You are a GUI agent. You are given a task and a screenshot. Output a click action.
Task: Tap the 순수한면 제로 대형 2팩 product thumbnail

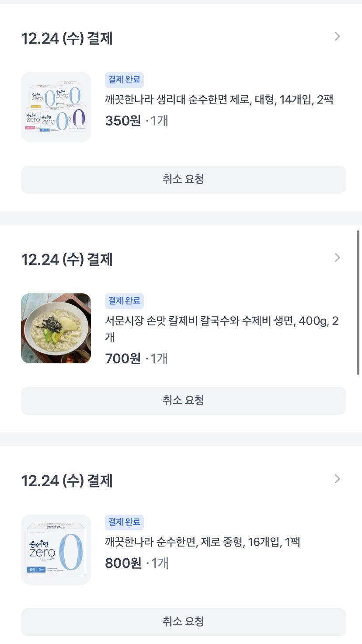point(56,107)
